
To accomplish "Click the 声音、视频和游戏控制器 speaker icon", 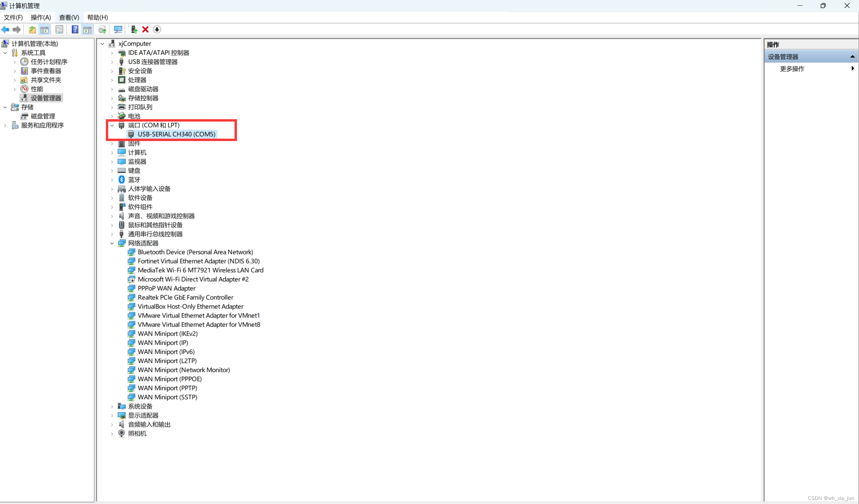I will pyautogui.click(x=122, y=216).
